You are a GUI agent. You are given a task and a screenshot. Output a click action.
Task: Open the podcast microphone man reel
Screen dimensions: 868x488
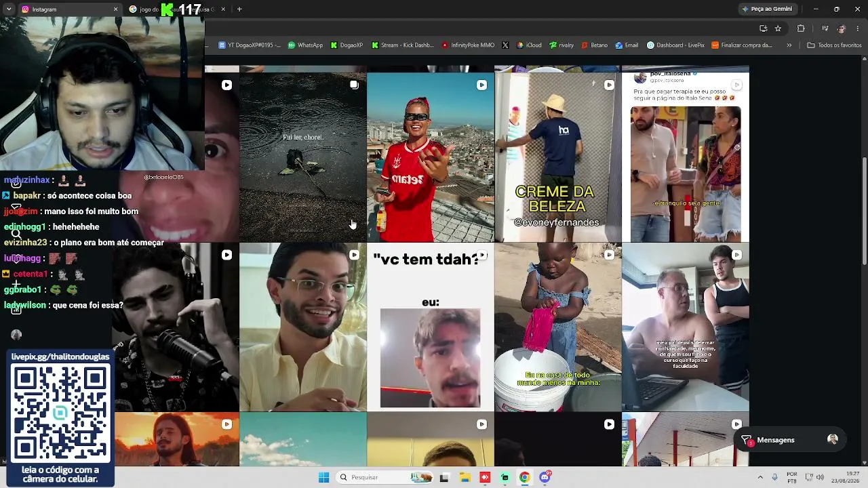coord(176,327)
